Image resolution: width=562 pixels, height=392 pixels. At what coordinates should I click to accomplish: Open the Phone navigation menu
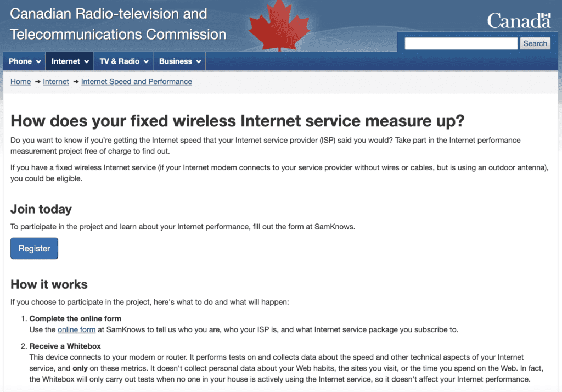tap(24, 61)
